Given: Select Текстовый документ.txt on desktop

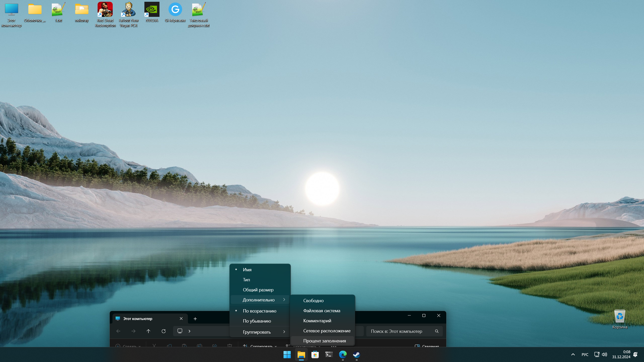Looking at the screenshot, I should tap(198, 15).
